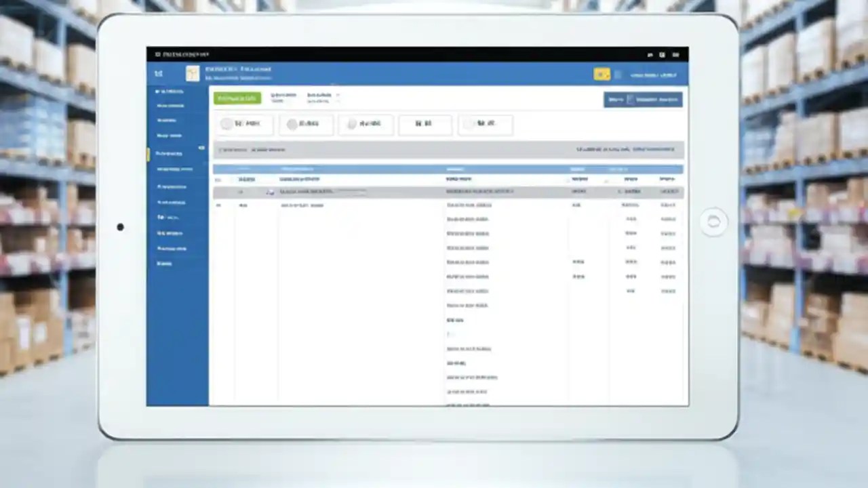Enable the second circular filter chip option
The image size is (868, 488).
point(292,123)
